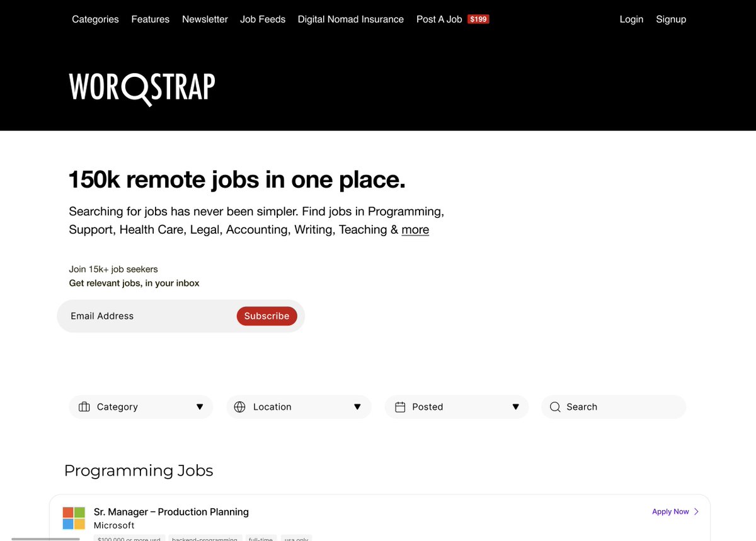Click the horizontal scrollbar at bottom
The width and height of the screenshot is (756, 541).
46,538
